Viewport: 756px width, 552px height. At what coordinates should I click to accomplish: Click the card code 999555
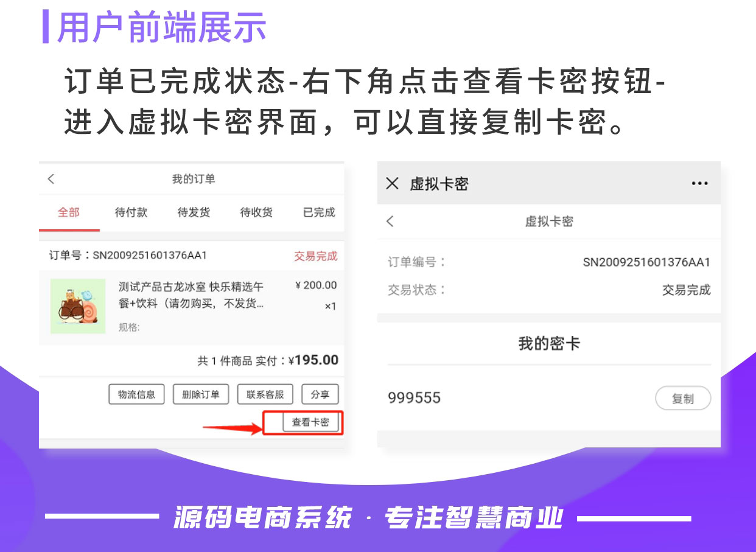click(415, 397)
